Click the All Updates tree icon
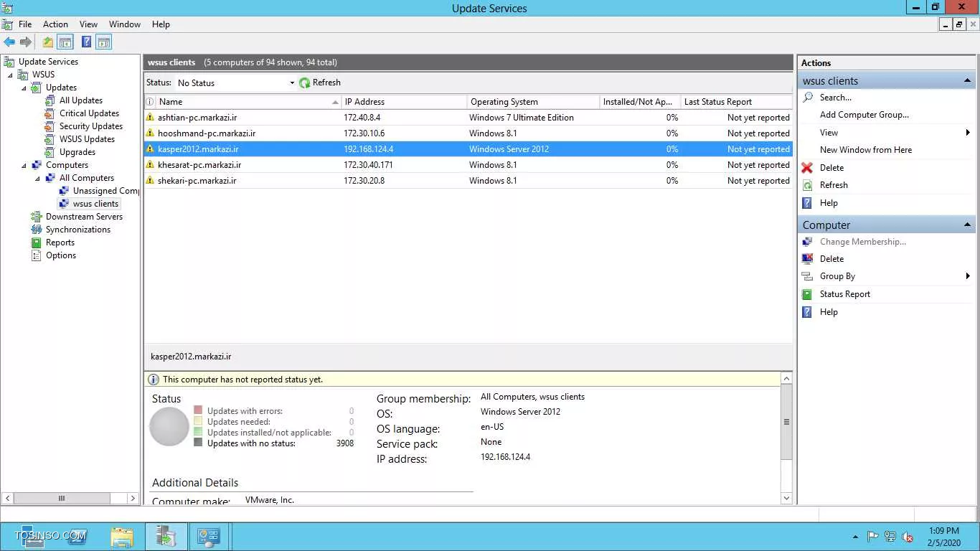The image size is (980, 551). pos(50,100)
